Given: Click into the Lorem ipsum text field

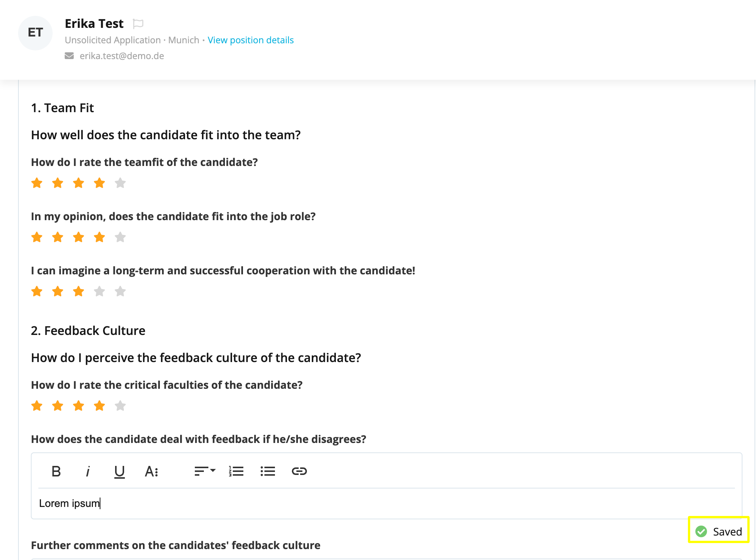Looking at the screenshot, I should pyautogui.click(x=386, y=504).
